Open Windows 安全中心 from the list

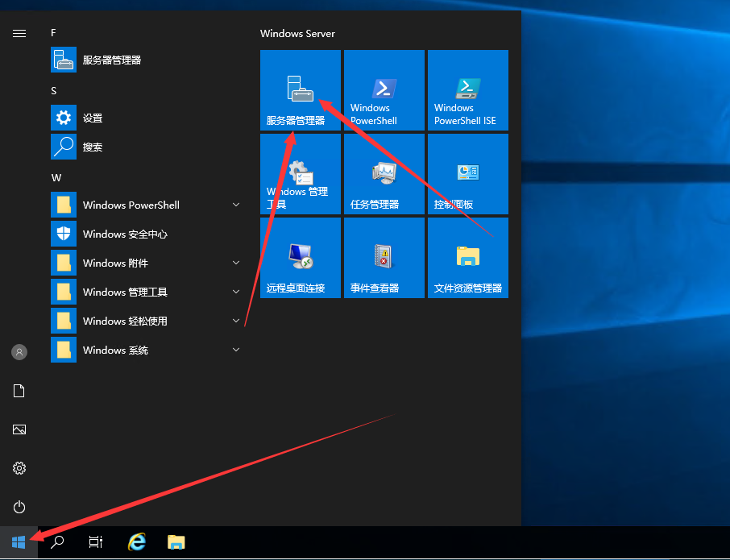click(125, 234)
